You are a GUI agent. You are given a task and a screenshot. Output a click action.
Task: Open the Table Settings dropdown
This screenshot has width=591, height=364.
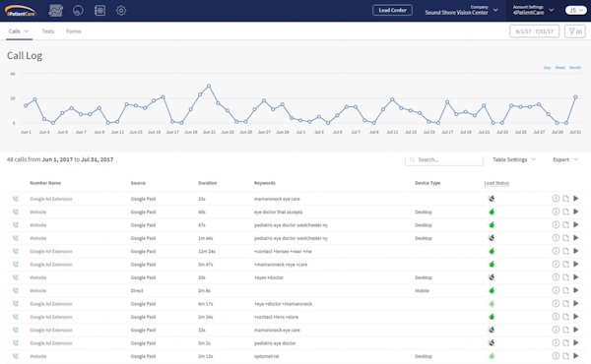(514, 159)
